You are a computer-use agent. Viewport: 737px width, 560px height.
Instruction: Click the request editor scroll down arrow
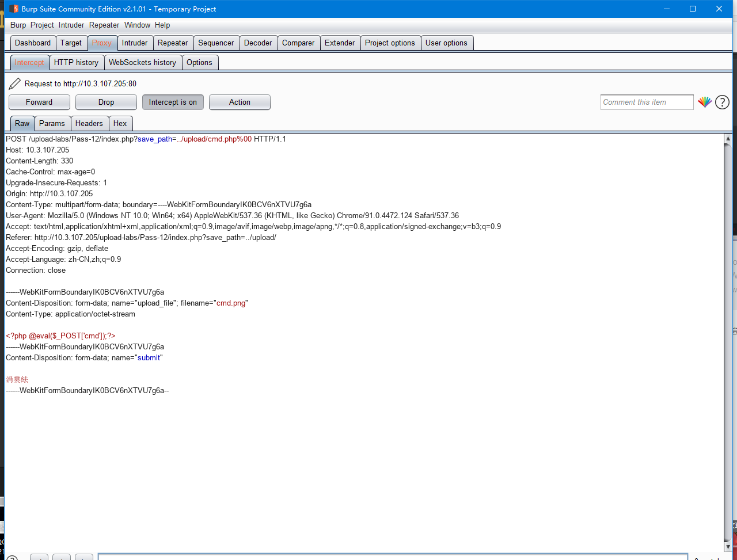(728, 546)
